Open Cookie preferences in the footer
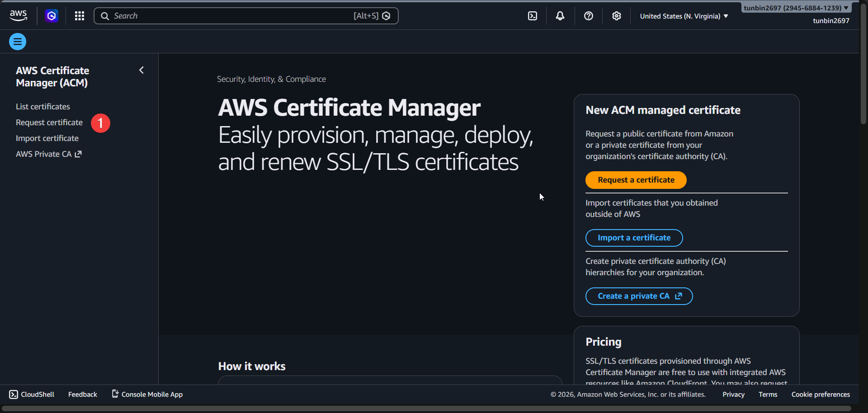 coord(821,394)
